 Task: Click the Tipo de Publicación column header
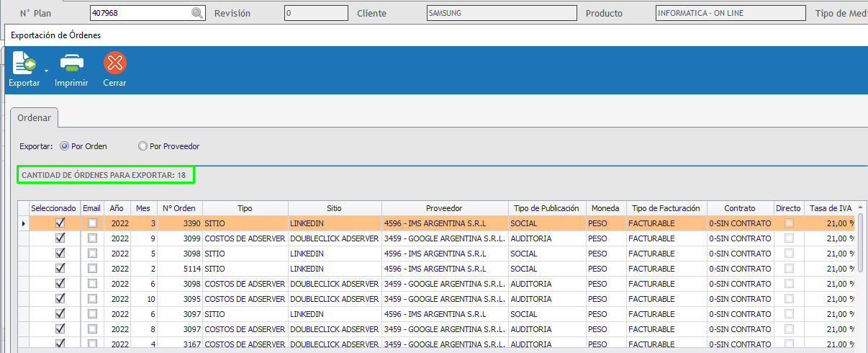(546, 208)
